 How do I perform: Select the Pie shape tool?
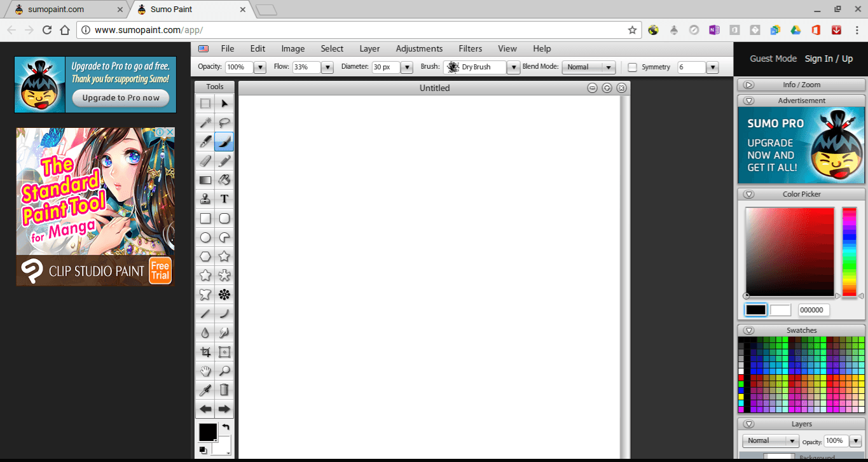(224, 237)
